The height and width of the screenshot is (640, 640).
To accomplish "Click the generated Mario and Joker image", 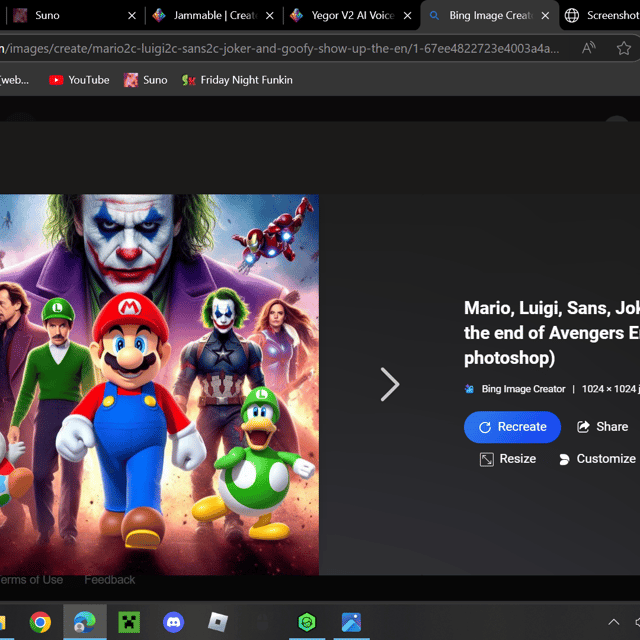I will [x=159, y=384].
